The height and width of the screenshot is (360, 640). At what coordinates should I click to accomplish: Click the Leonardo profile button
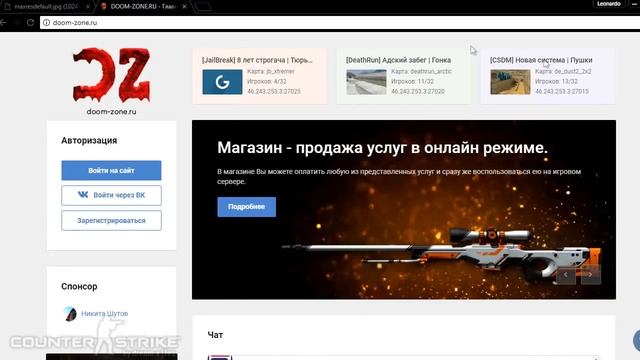[609, 4]
